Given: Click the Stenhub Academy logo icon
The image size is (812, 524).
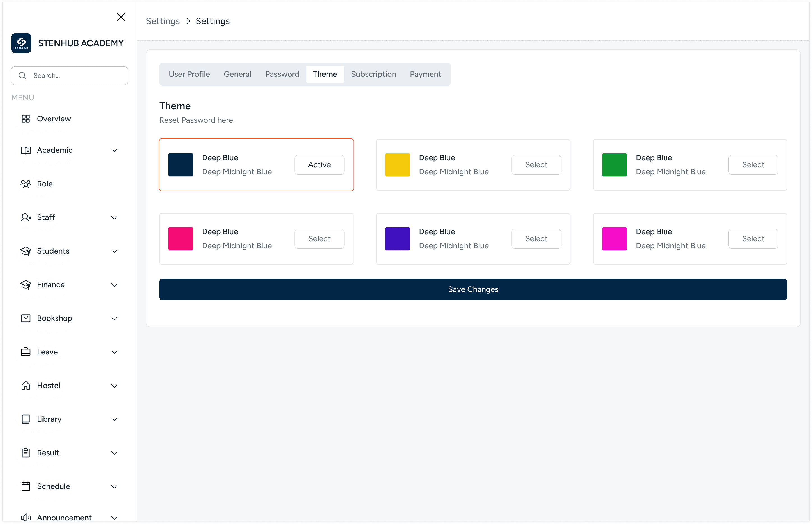Looking at the screenshot, I should pos(21,43).
